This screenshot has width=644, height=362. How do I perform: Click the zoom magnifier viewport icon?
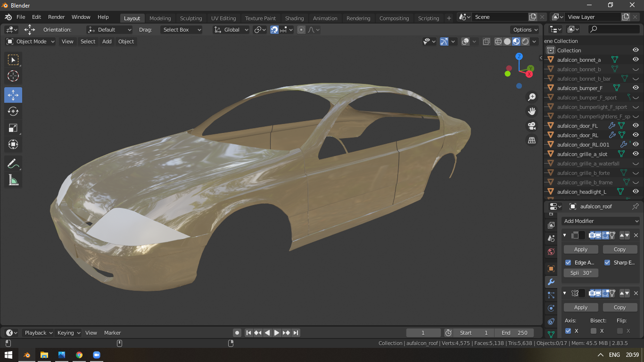point(532,97)
